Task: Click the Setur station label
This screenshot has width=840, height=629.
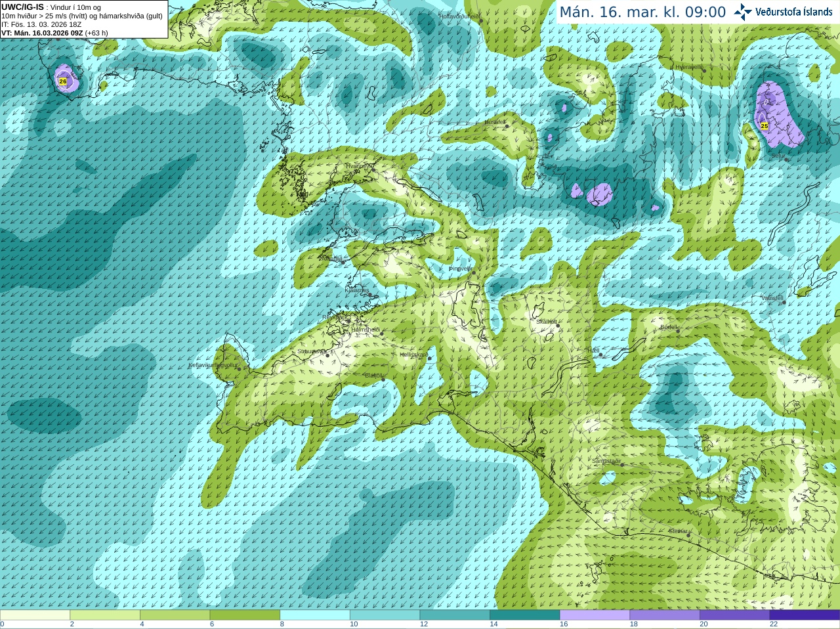Action: point(778,156)
